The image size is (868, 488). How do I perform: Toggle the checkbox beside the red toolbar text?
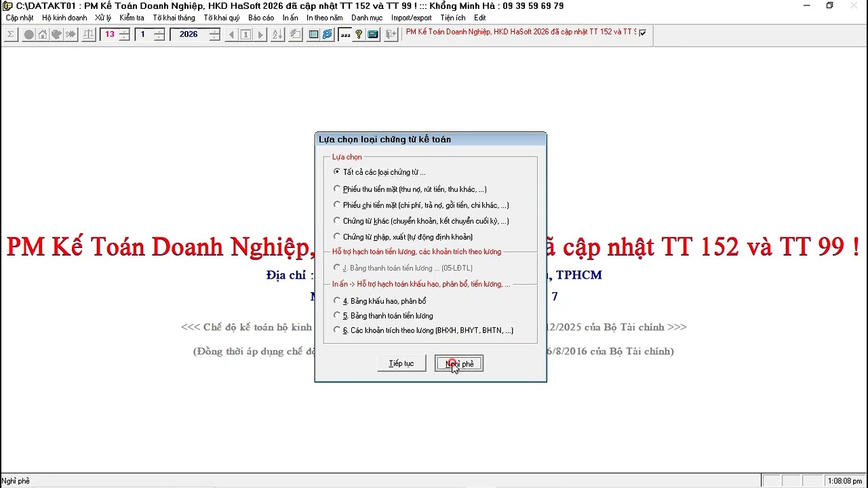[x=643, y=33]
